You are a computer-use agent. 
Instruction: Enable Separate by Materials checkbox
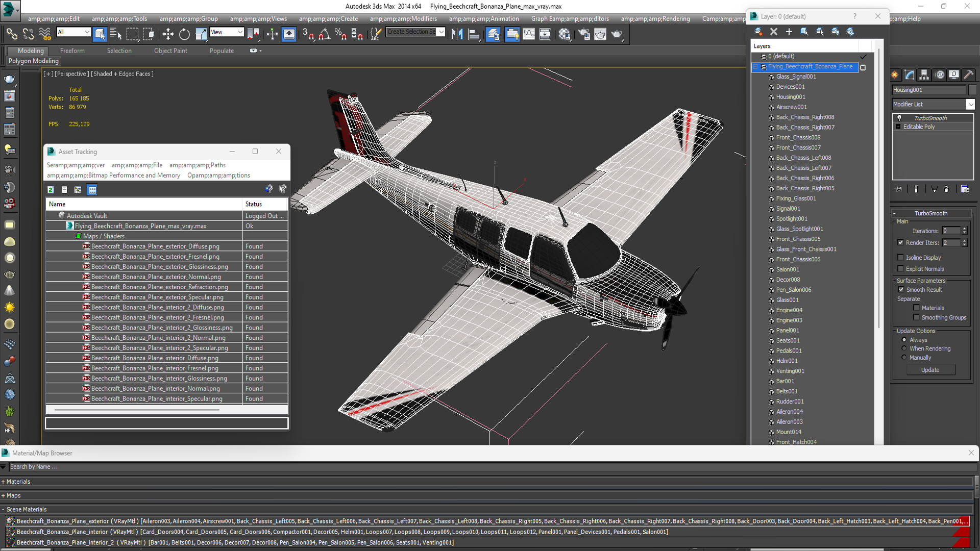click(x=916, y=308)
